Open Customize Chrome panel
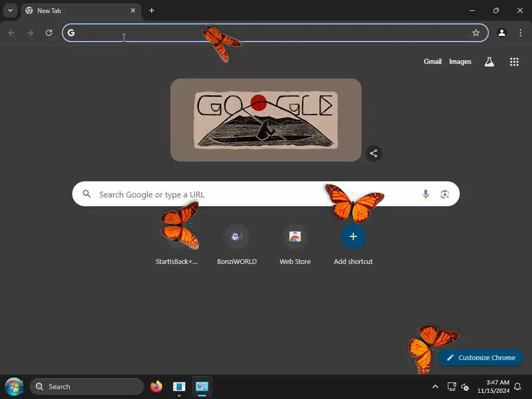 click(x=481, y=357)
